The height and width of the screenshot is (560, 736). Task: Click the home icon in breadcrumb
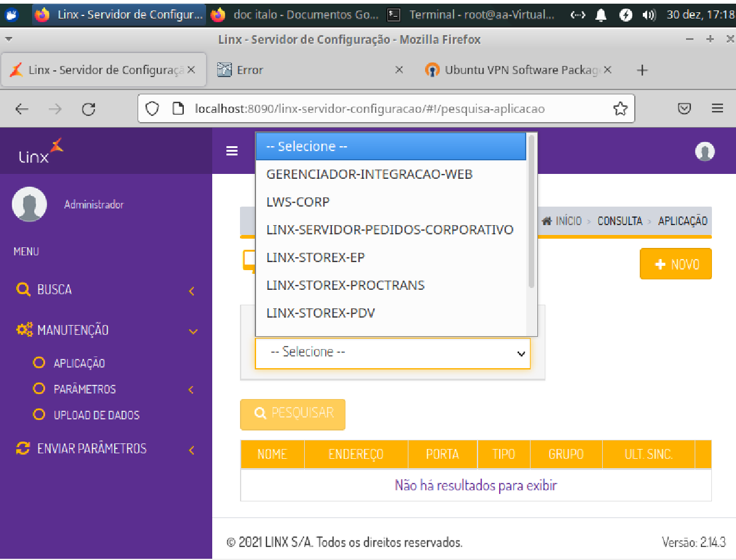tap(547, 221)
